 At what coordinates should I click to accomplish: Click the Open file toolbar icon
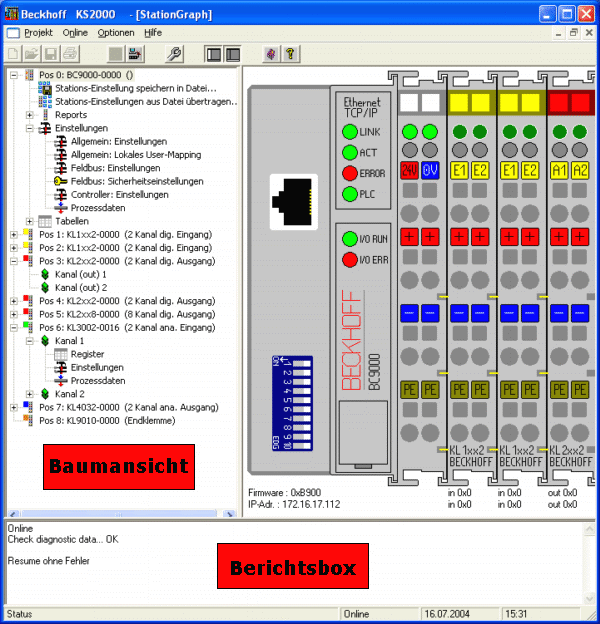click(x=32, y=54)
